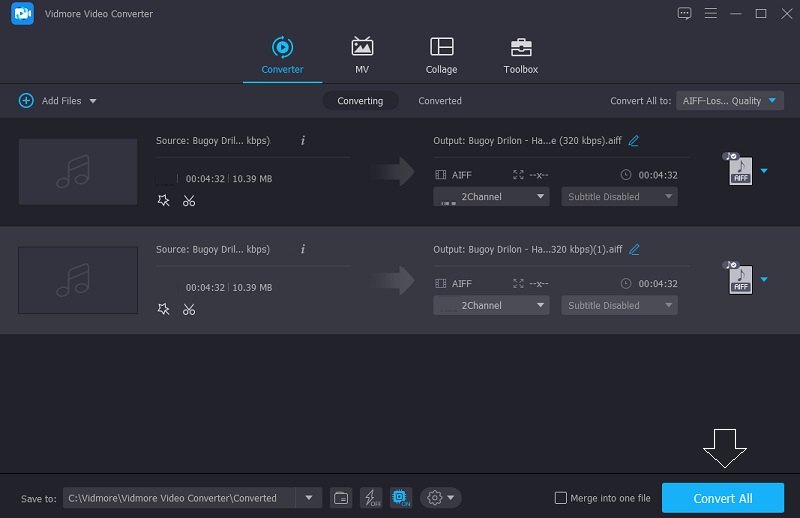Open the 2Channel dropdown for first file
Image resolution: width=800 pixels, height=518 pixels.
point(491,197)
